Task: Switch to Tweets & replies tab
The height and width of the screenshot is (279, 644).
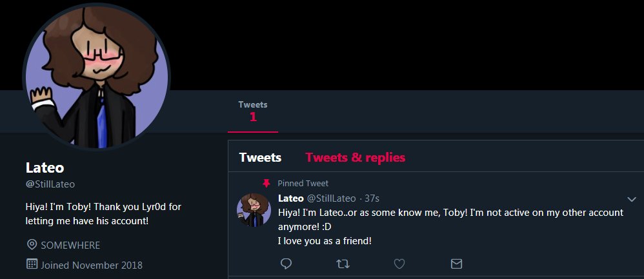Action: pos(356,157)
